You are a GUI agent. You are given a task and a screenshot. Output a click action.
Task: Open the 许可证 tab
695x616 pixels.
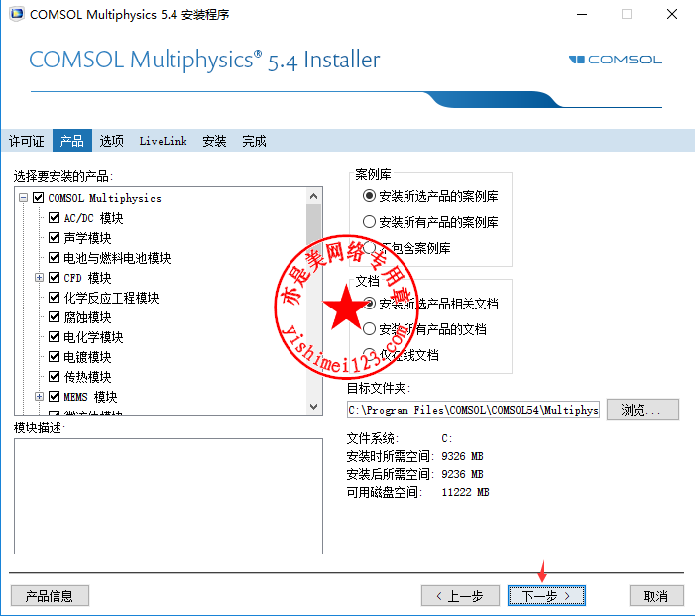(27, 141)
